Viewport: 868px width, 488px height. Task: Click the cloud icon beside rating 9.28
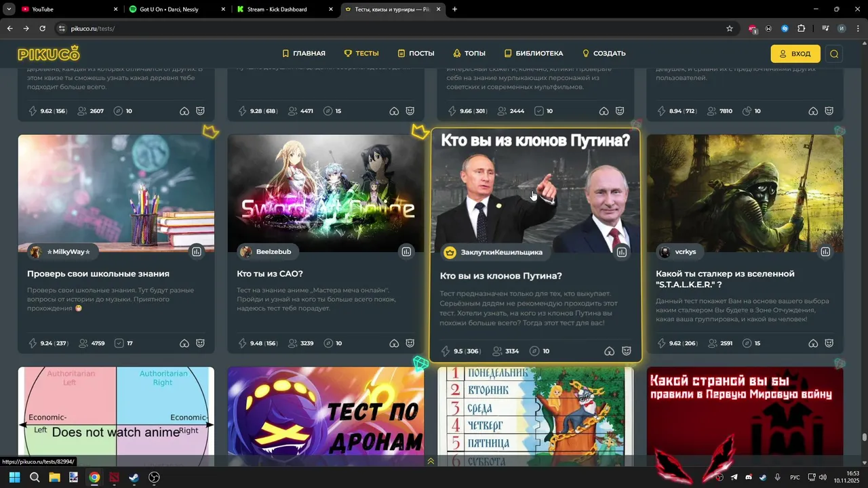point(394,111)
